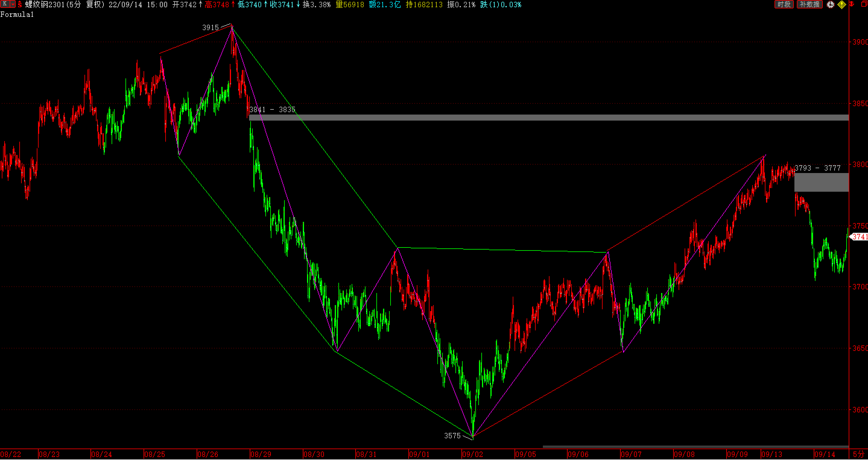Click the 08/31 date marker
Image resolution: width=868 pixels, height=460 pixels.
point(366,455)
